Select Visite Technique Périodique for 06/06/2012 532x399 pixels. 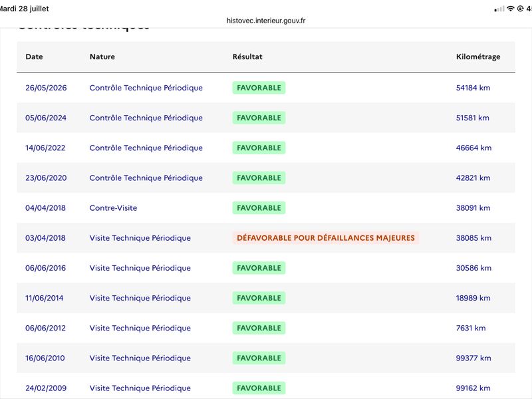pyautogui.click(x=140, y=328)
